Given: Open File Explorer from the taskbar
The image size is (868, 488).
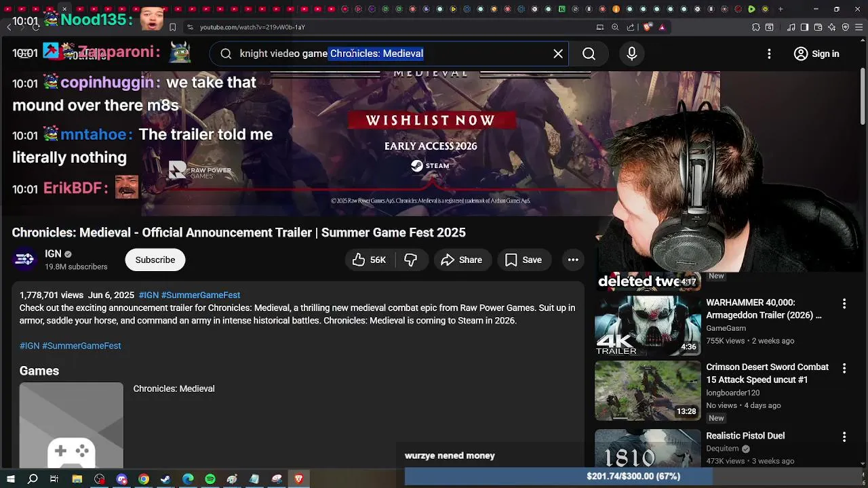Looking at the screenshot, I should pyautogui.click(x=77, y=479).
